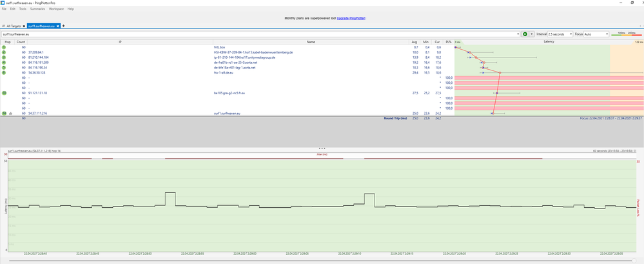This screenshot has height=264, width=644.
Task: Click the Name column header
Action: coord(311,42)
